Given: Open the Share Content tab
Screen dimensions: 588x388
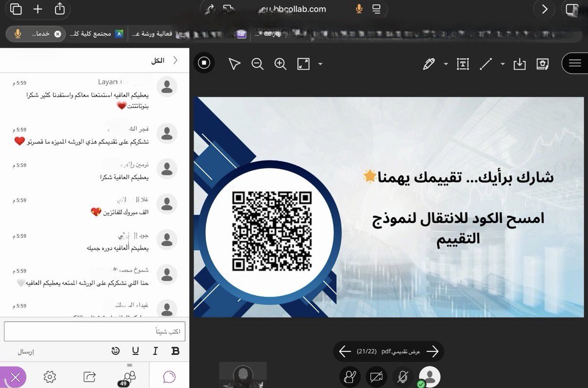Looking at the screenshot, I should point(90,377).
